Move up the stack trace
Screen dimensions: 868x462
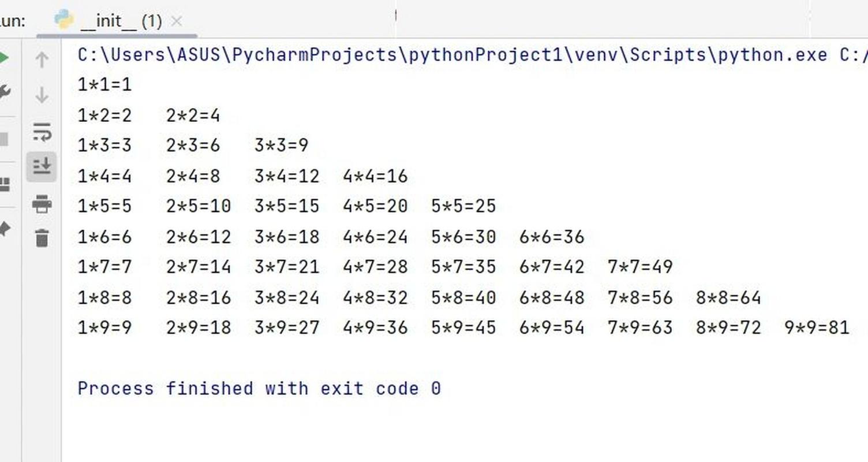coord(42,59)
